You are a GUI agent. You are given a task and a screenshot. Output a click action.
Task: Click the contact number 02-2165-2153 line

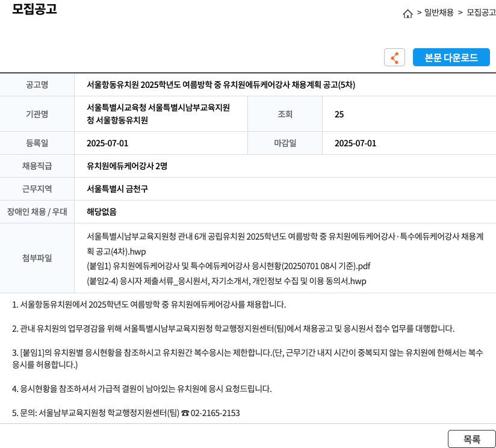pyautogui.click(x=126, y=413)
